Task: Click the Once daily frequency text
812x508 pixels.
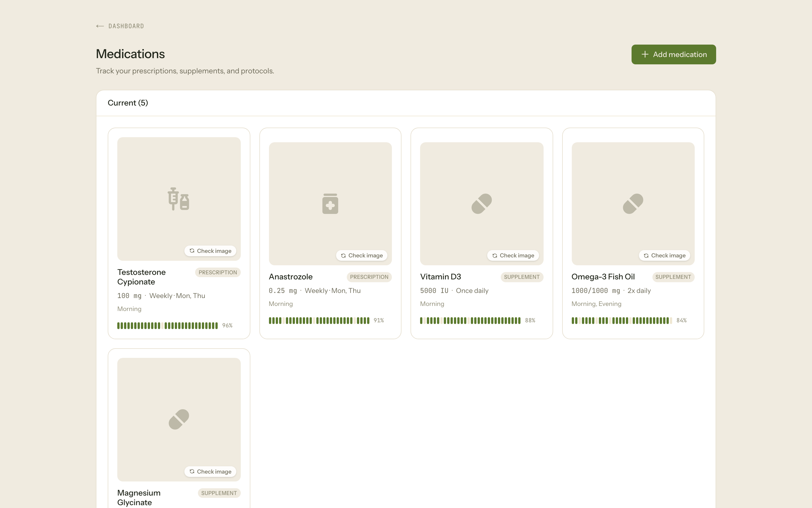Action: tap(472, 291)
